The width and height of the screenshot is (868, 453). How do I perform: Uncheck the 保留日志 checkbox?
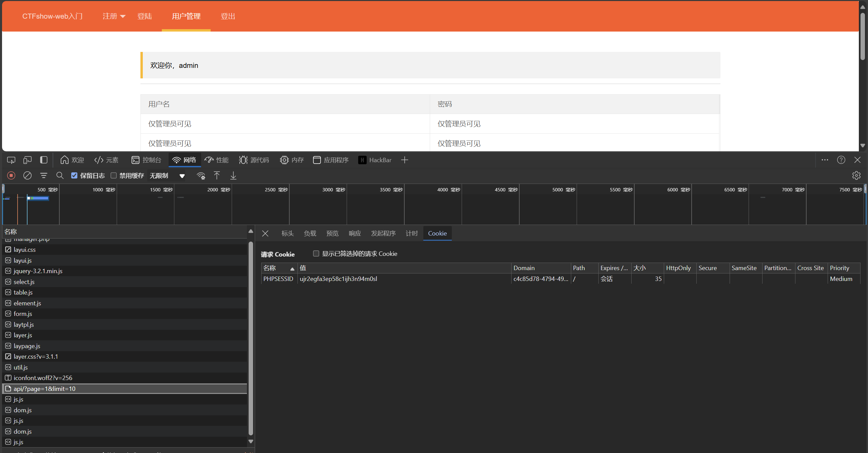pyautogui.click(x=74, y=175)
